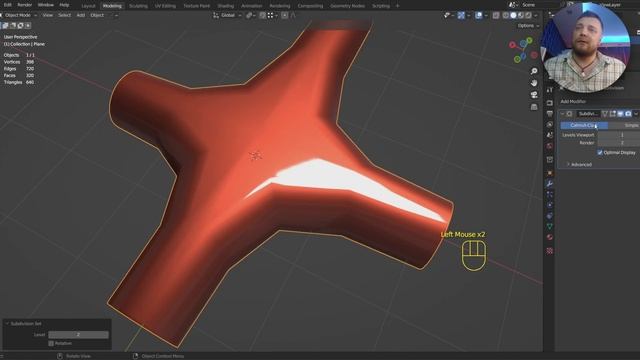Open snapping options grid dropdown
The width and height of the screenshot is (640, 360).
coord(272,15)
